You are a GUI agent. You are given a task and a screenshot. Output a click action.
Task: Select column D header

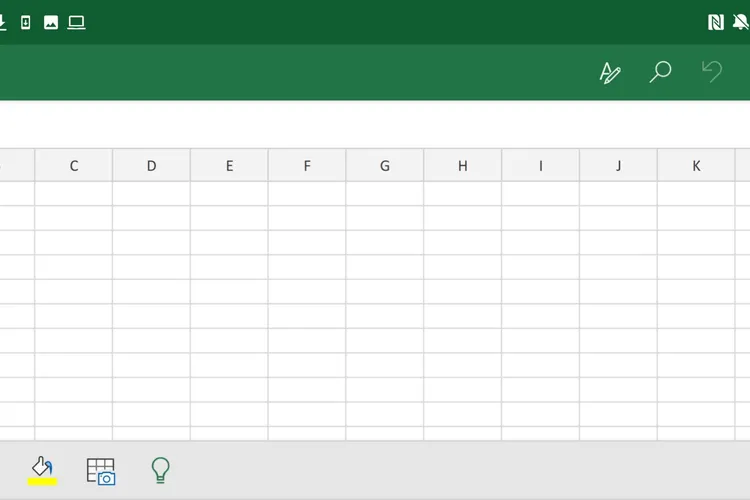pos(152,166)
